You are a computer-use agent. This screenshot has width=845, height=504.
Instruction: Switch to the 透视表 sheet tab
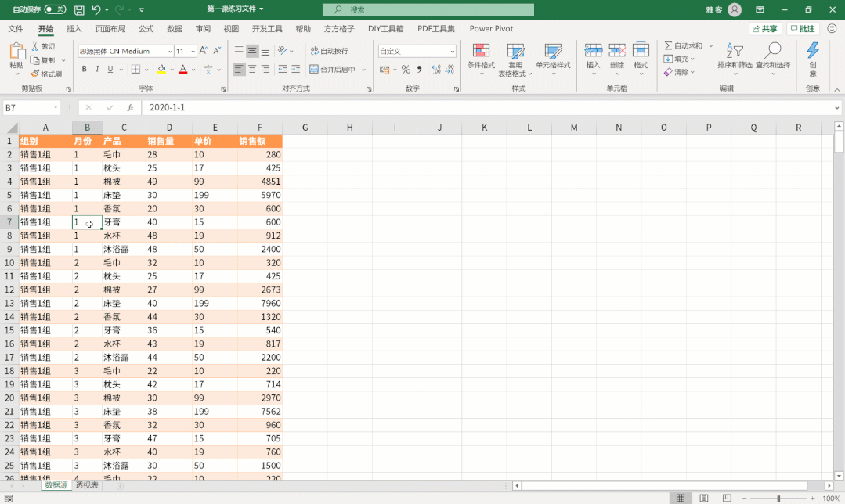tap(87, 485)
